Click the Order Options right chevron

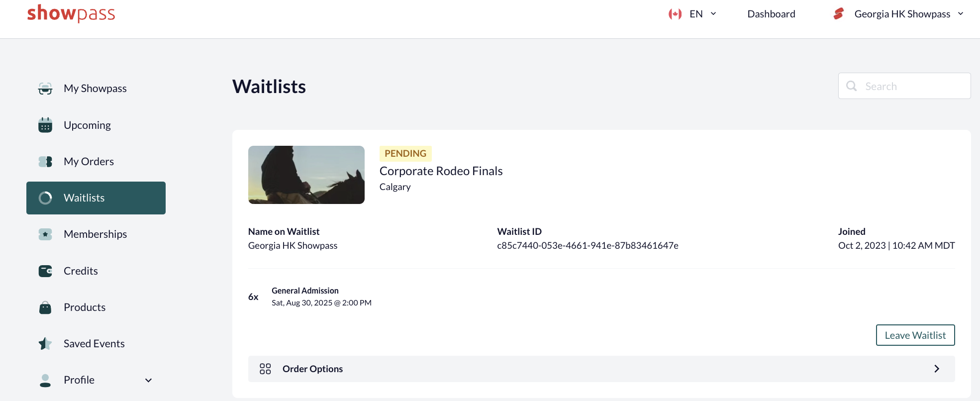click(937, 369)
